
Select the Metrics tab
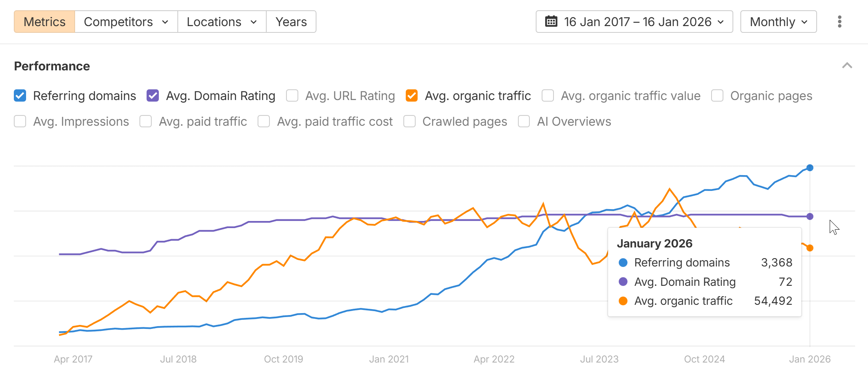(44, 22)
